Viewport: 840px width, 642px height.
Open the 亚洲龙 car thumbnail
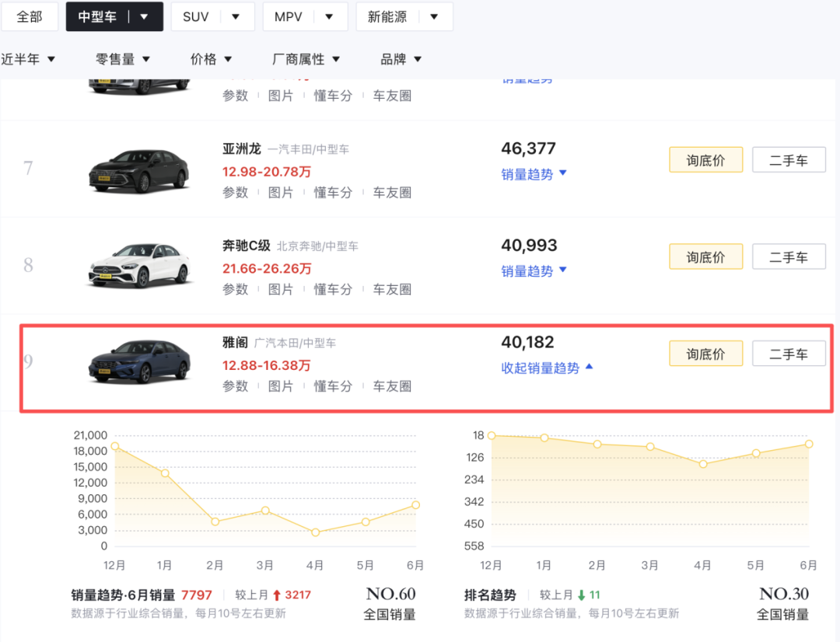(x=138, y=171)
